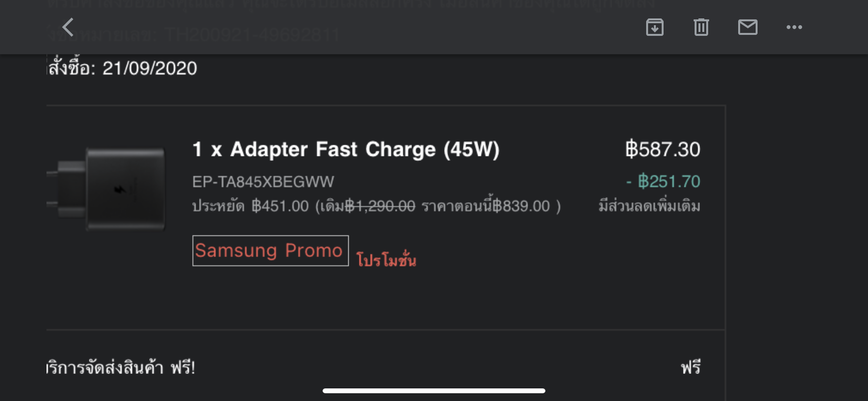The image size is (868, 401).
Task: Delete the email using trash icon
Action: (701, 27)
